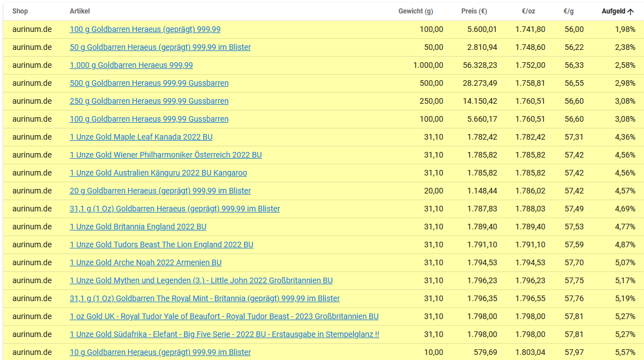The height and width of the screenshot is (360, 644).
Task: Open 50 g Goldbarren Heraeus Blister link
Action: point(160,48)
